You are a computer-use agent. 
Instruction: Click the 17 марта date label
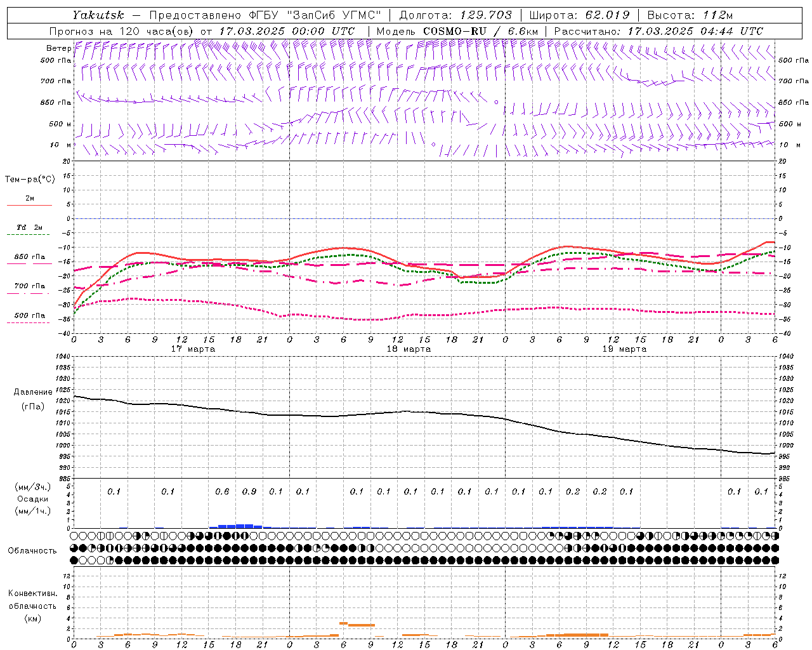pos(193,349)
